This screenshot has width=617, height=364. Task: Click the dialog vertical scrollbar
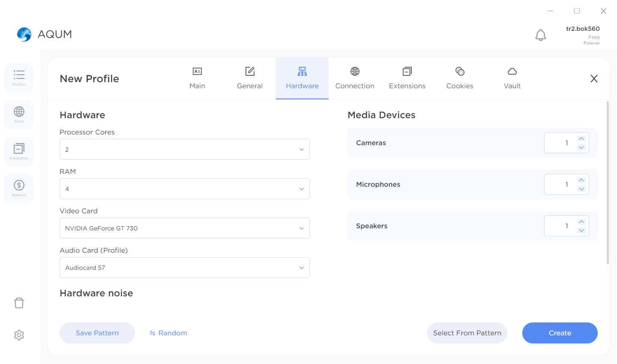pos(608,182)
